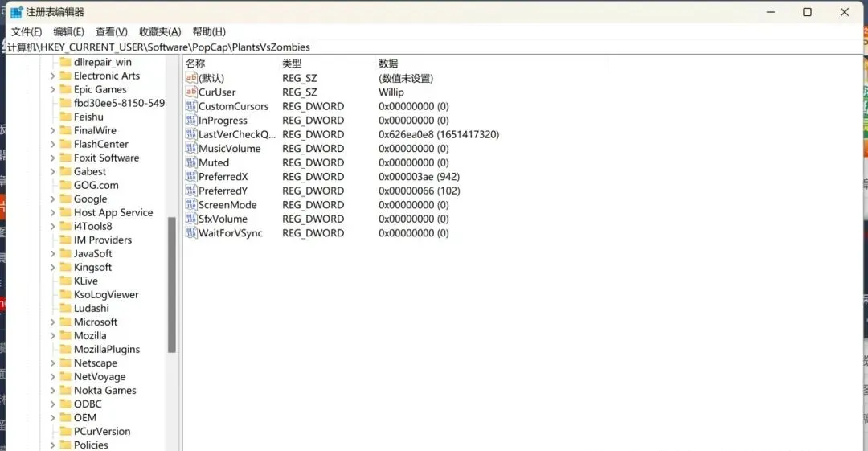Click the LastVerCheckQ... DWORD icon
Image resolution: width=868 pixels, height=451 pixels.
[191, 134]
